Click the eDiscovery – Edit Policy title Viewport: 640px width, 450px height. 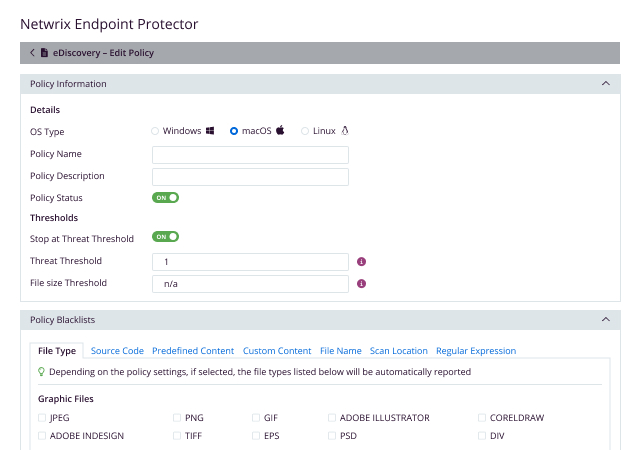(103, 53)
